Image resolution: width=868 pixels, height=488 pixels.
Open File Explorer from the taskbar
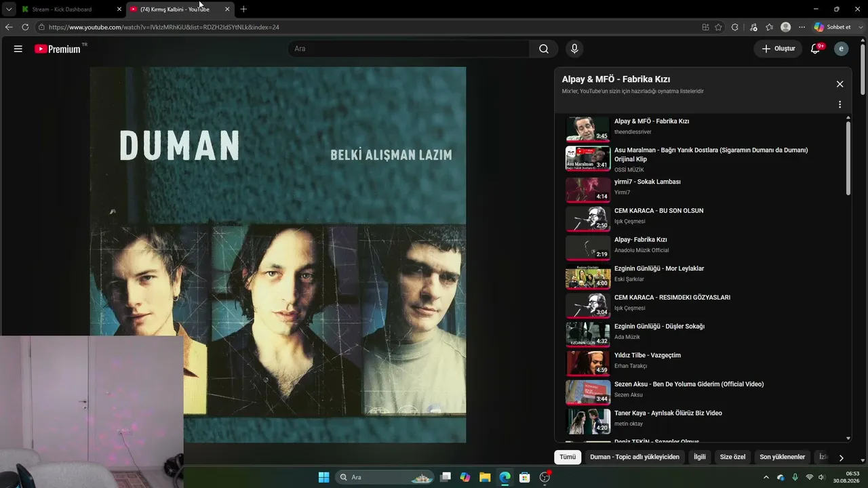(x=485, y=477)
